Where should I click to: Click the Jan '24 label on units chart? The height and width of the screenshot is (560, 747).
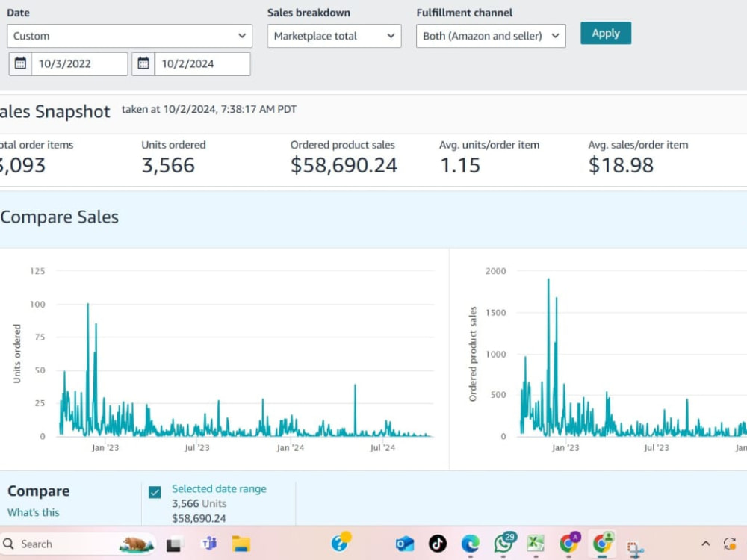[290, 447]
